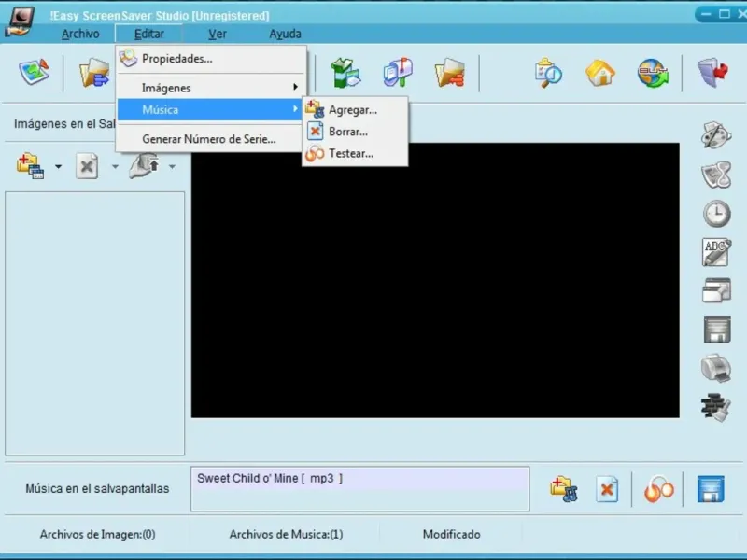The height and width of the screenshot is (560, 747).
Task: Click the clipboard magnifier preview icon
Action: click(548, 73)
